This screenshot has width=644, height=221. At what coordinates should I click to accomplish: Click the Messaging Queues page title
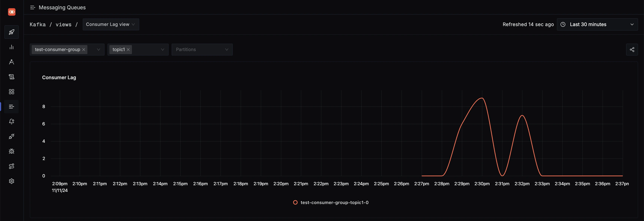(62, 7)
